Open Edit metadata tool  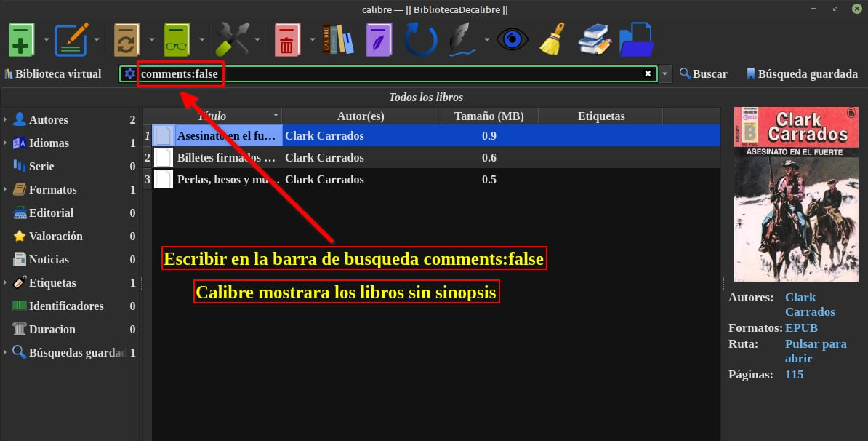click(x=71, y=39)
